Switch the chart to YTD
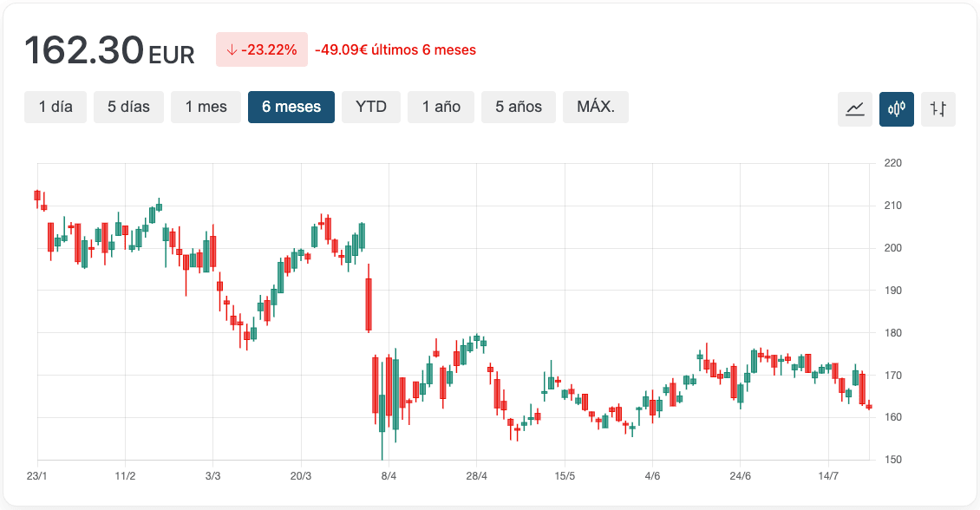Image resolution: width=980 pixels, height=510 pixels. tap(371, 107)
